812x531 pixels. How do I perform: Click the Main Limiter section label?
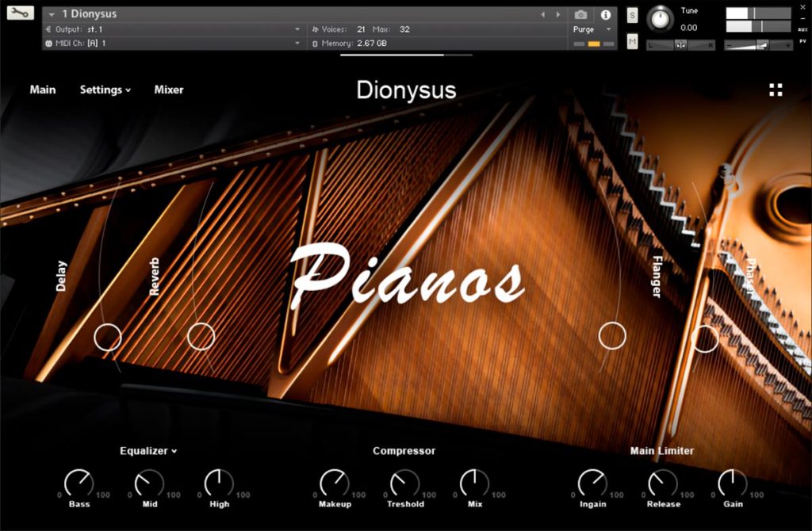tap(662, 451)
